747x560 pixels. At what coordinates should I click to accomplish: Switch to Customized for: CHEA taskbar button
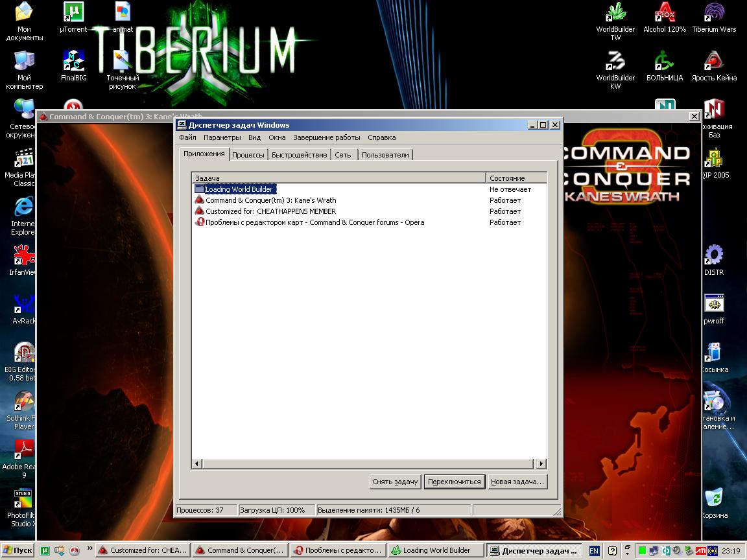143,550
